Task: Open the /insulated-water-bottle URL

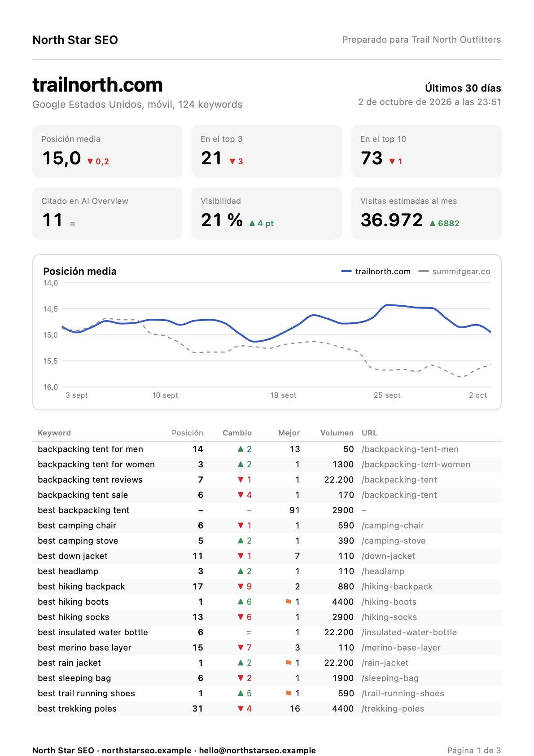Action: pos(409,633)
